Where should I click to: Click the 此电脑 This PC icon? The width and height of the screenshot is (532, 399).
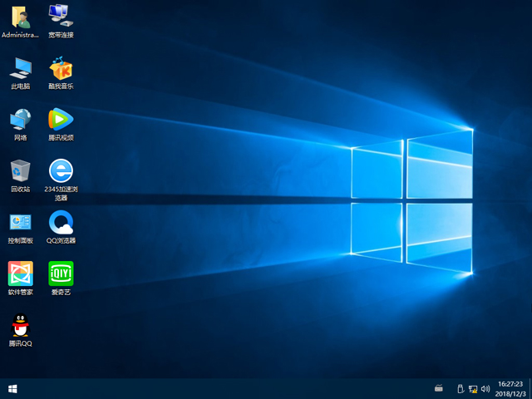pos(20,67)
